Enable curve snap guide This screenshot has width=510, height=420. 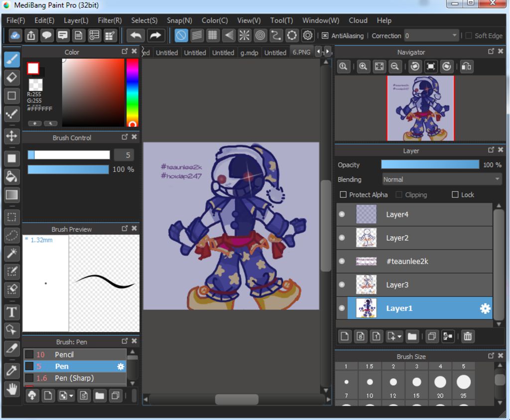pyautogui.click(x=276, y=35)
